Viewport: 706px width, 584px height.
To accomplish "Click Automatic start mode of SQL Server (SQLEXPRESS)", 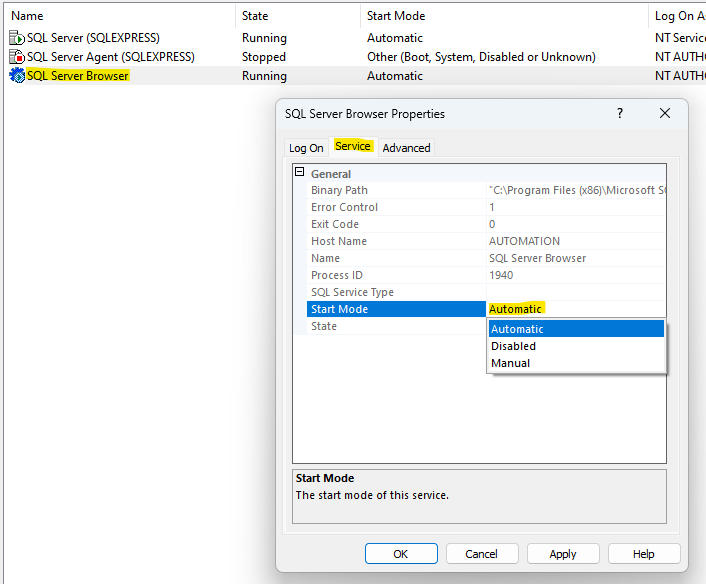I will (x=395, y=38).
